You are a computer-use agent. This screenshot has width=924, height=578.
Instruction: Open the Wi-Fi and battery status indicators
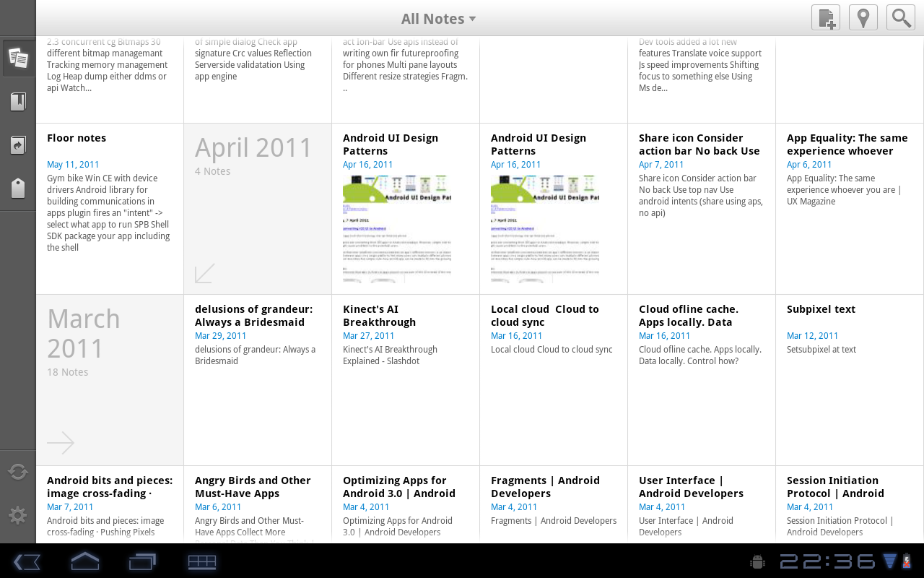point(899,561)
